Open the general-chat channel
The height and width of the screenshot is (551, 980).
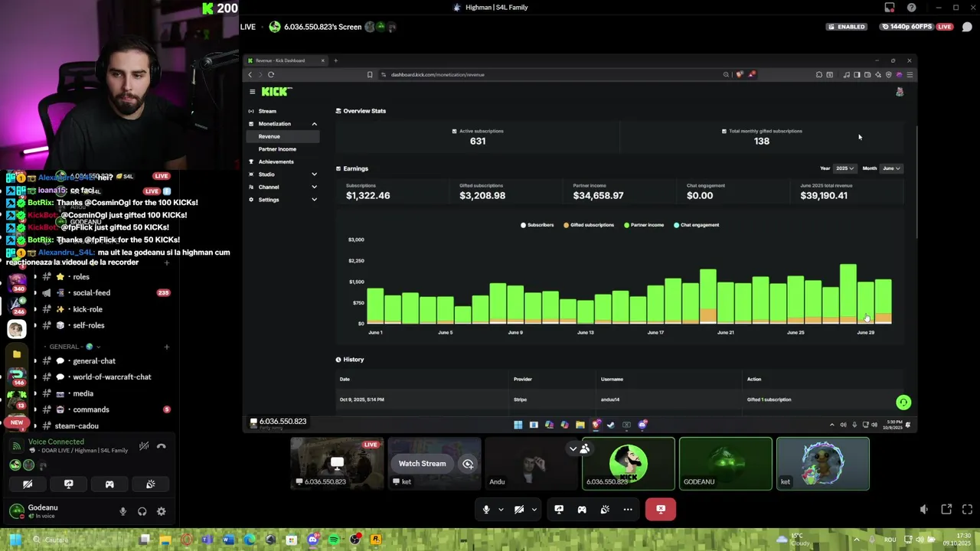point(94,360)
